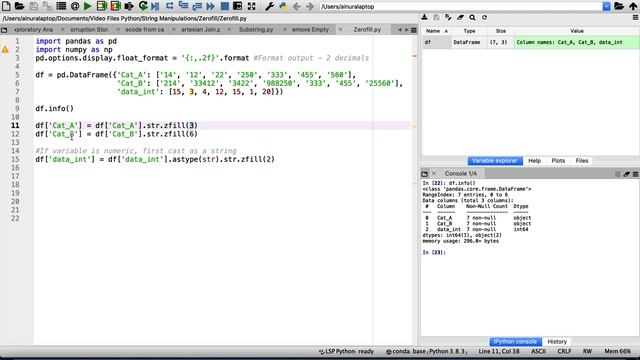Open the History tab

pos(557,342)
